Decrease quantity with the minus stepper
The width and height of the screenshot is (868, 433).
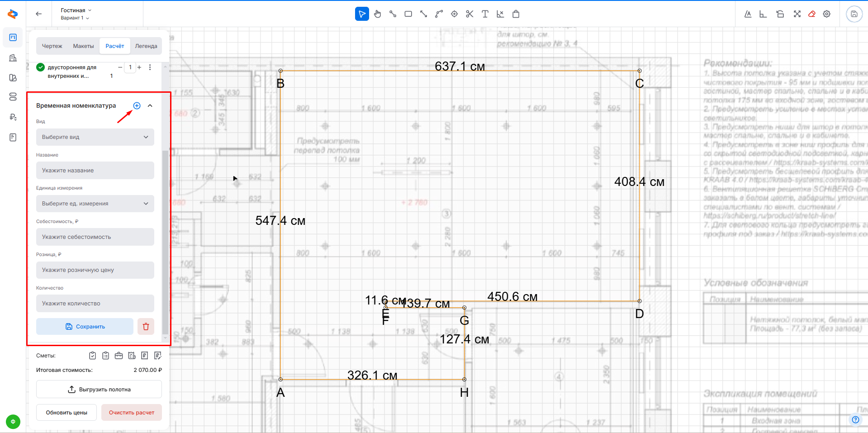(x=120, y=67)
